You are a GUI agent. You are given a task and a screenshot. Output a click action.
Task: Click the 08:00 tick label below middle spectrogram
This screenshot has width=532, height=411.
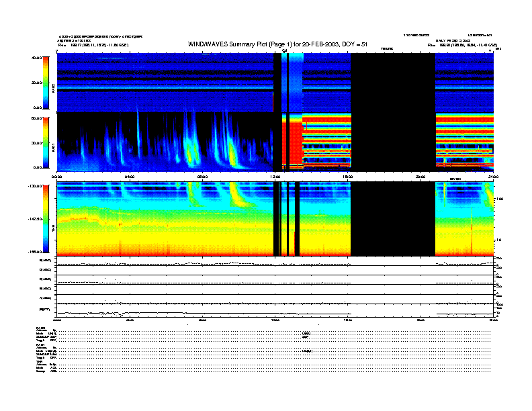click(202, 177)
